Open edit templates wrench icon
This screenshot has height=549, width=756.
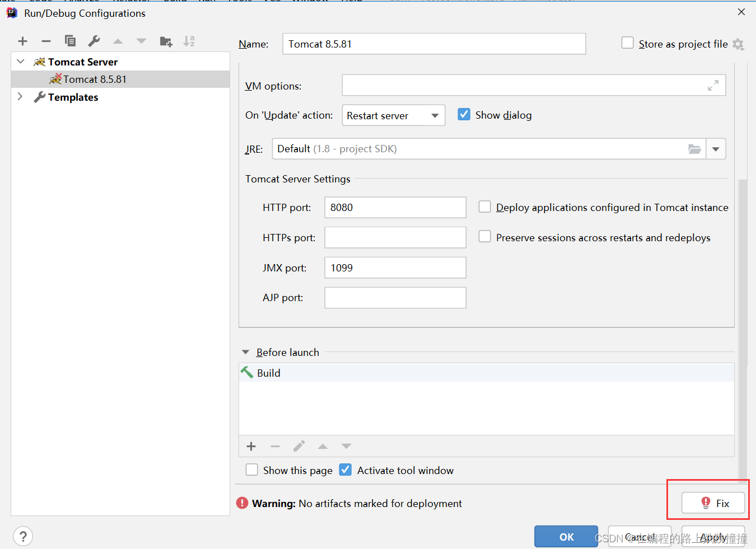94,41
